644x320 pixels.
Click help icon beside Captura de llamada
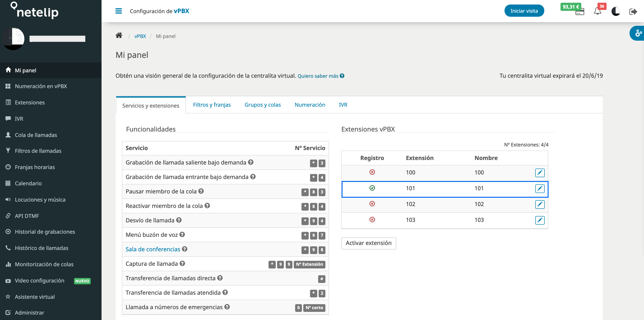click(x=182, y=263)
